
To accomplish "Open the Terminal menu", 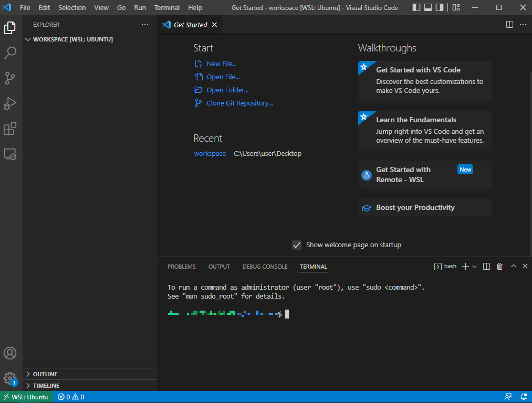I will point(166,7).
